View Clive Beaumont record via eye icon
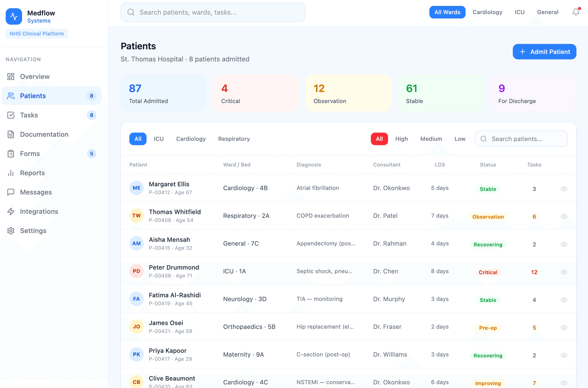588x388 pixels. click(x=564, y=383)
